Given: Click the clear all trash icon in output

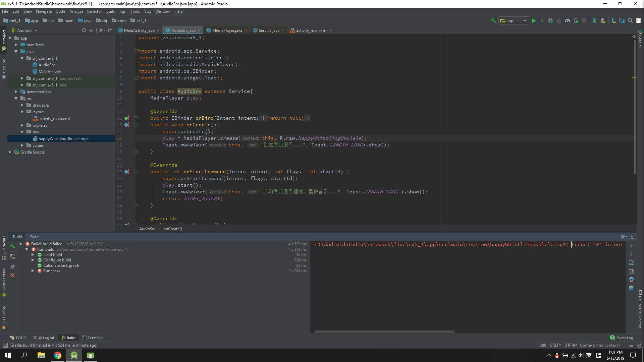Looking at the screenshot, I should coord(631,288).
